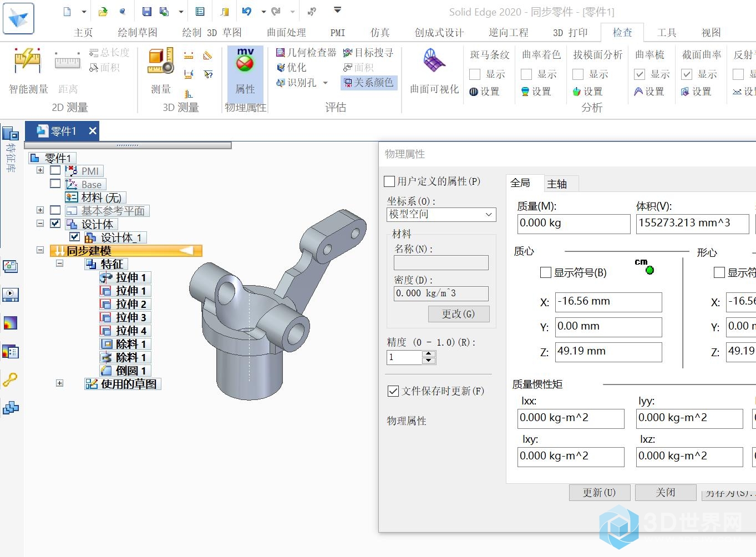The height and width of the screenshot is (557, 756).
Task: Click the 3D bracket model thumbnail
Action: tap(277, 304)
